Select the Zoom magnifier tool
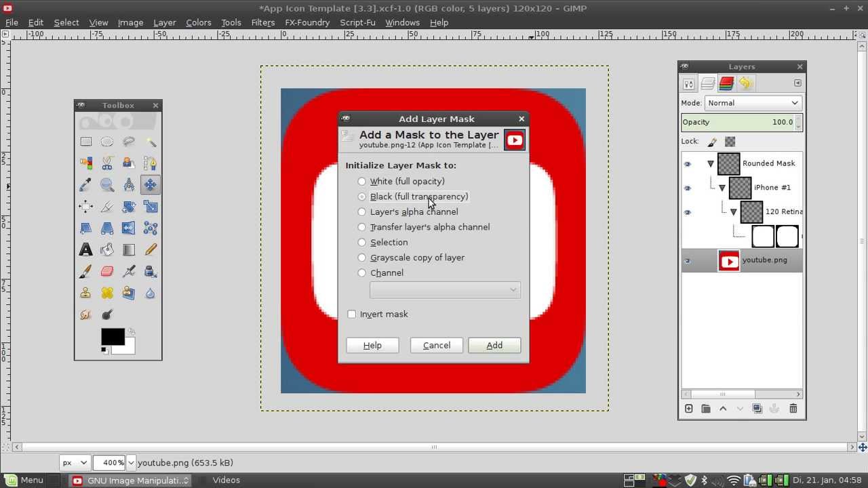 (x=107, y=185)
